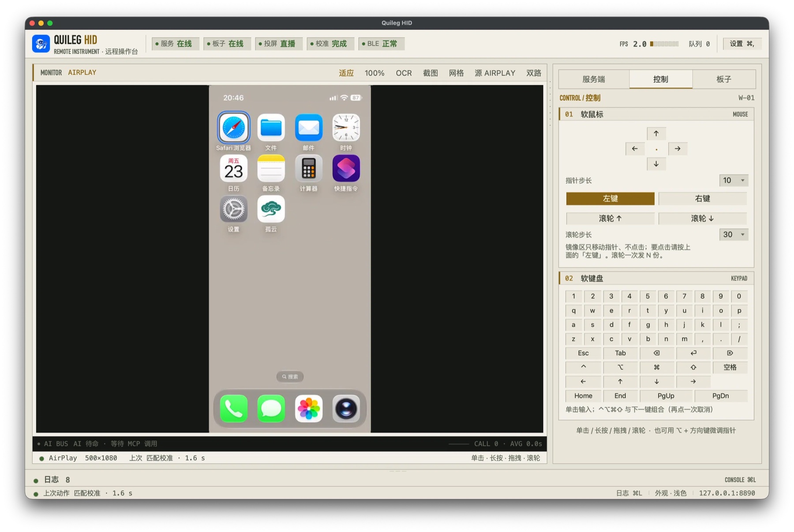Move soft mouse pointer up arrow
This screenshot has width=794, height=532.
click(656, 134)
